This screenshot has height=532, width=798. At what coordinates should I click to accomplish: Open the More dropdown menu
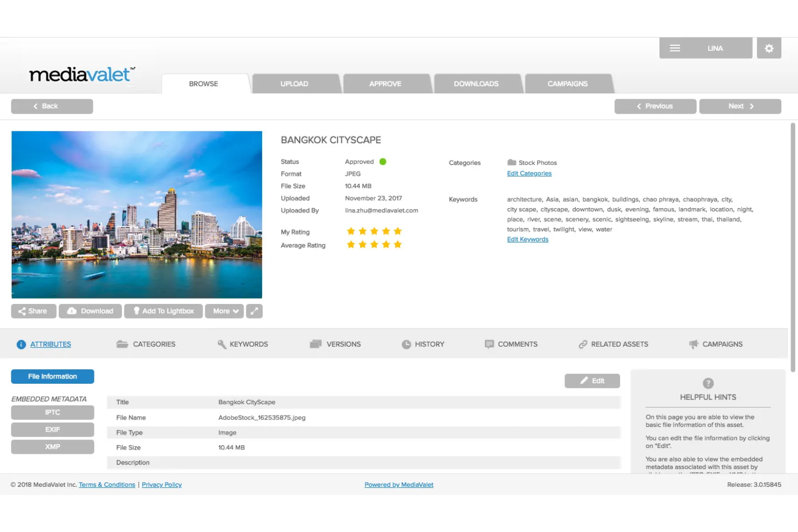pos(224,311)
